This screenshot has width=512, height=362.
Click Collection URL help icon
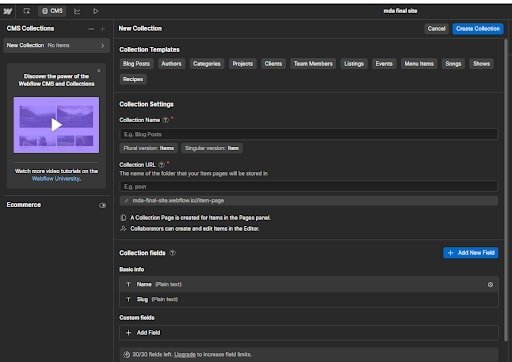tap(161, 165)
